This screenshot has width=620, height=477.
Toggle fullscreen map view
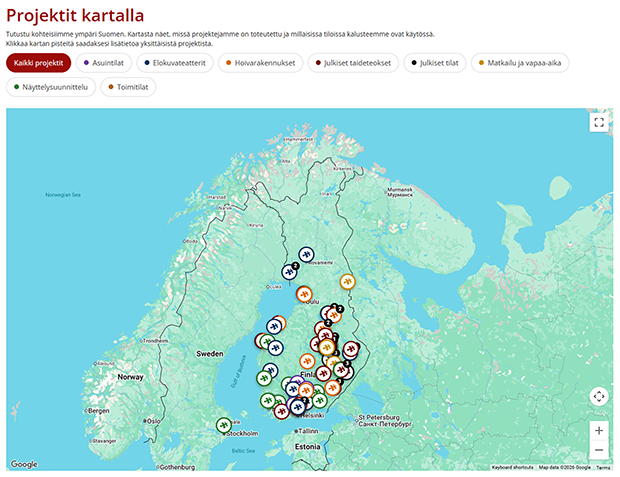pos(599,122)
